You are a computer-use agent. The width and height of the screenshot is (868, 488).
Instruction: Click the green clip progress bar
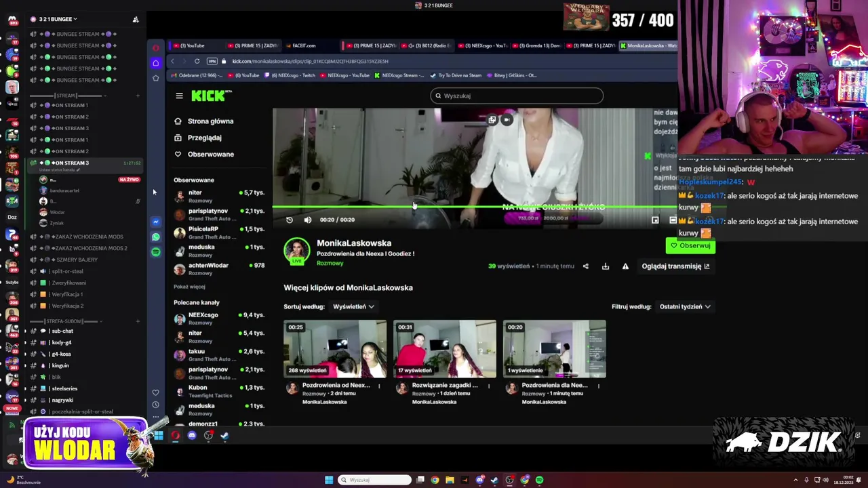coord(475,207)
